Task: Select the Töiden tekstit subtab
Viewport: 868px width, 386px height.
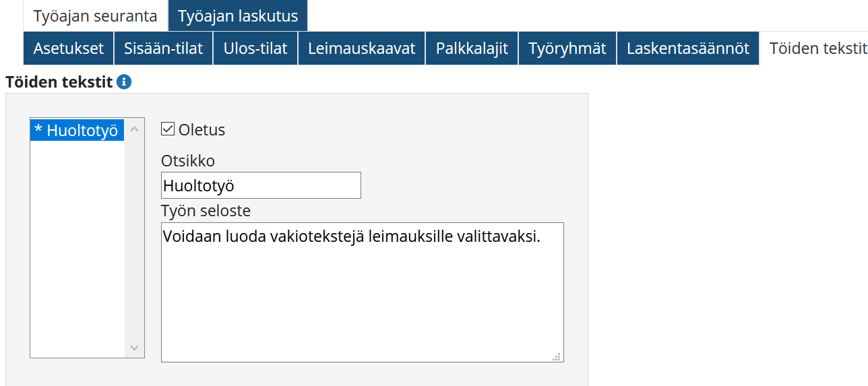Action: coord(817,49)
